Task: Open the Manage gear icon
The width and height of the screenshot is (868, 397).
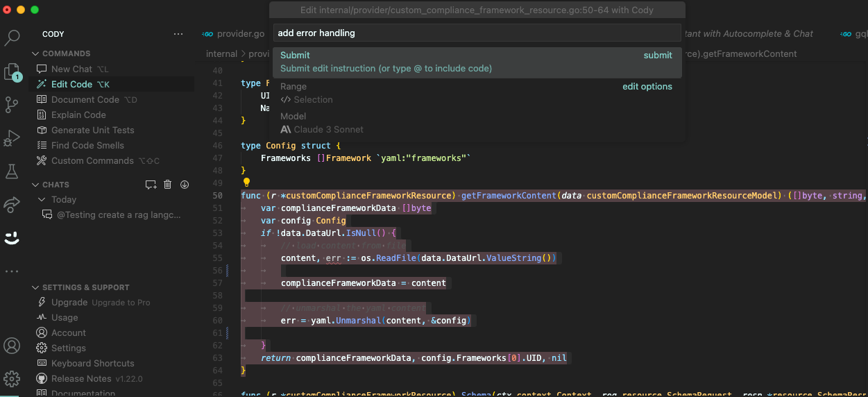Action: [12, 378]
